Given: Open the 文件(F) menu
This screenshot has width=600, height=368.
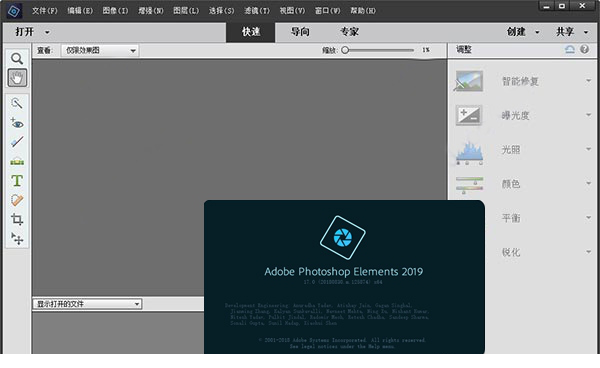Looking at the screenshot, I should tap(44, 11).
